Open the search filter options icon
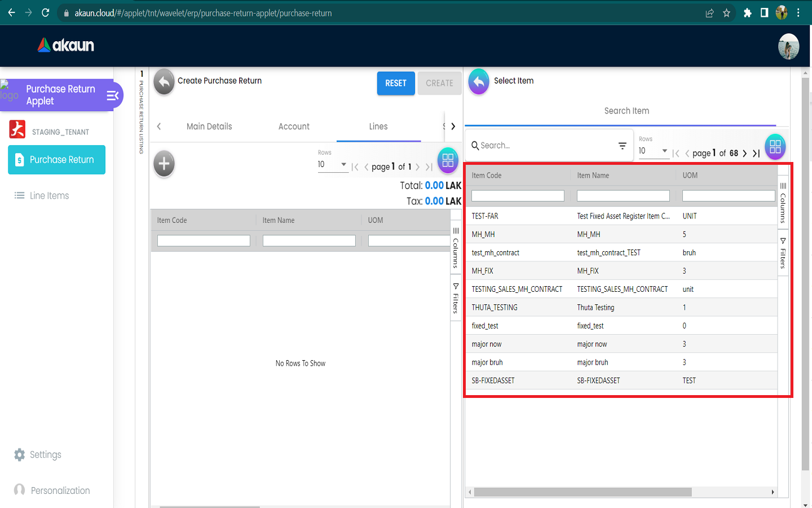812x508 pixels. coord(623,146)
